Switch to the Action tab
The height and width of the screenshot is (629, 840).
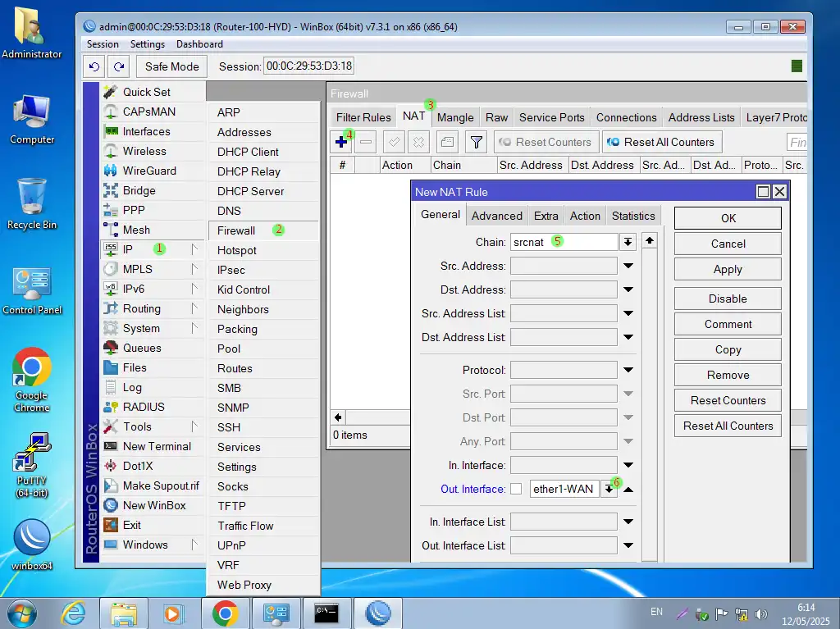click(585, 216)
